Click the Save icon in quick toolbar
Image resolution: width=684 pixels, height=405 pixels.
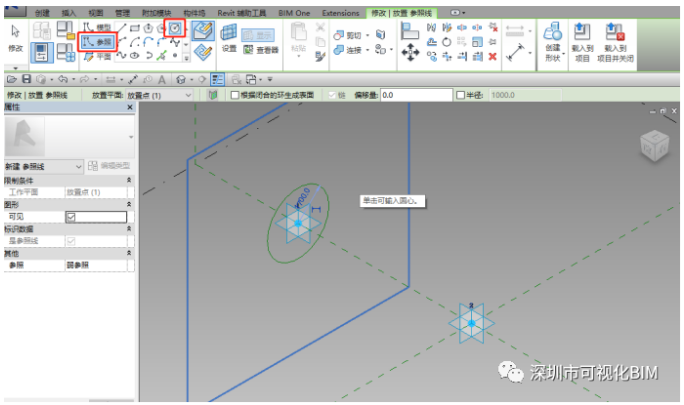point(27,79)
